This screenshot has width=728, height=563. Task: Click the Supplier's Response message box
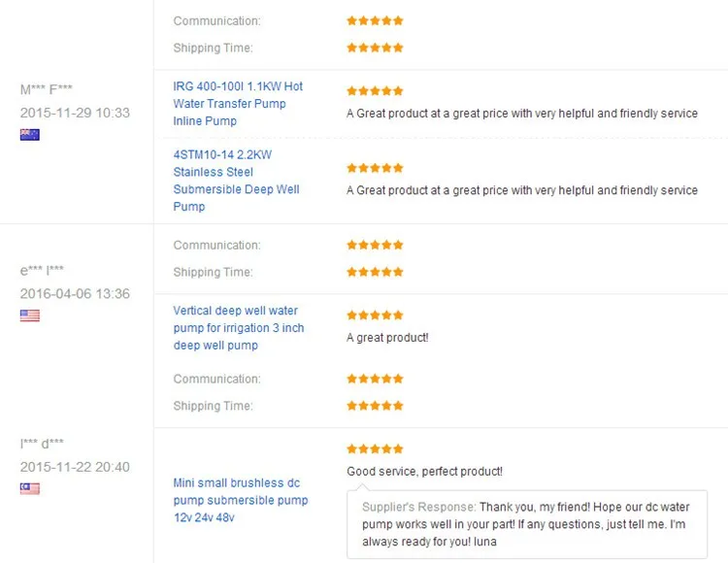526,524
